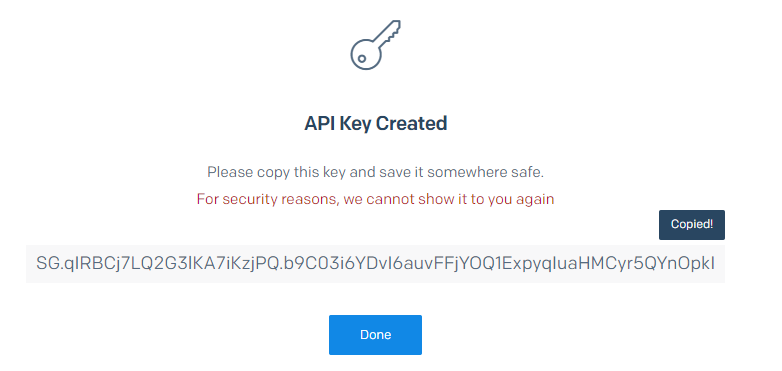This screenshot has width=782, height=371.
Task: Click the word 'Created' in the title
Action: tap(411, 123)
